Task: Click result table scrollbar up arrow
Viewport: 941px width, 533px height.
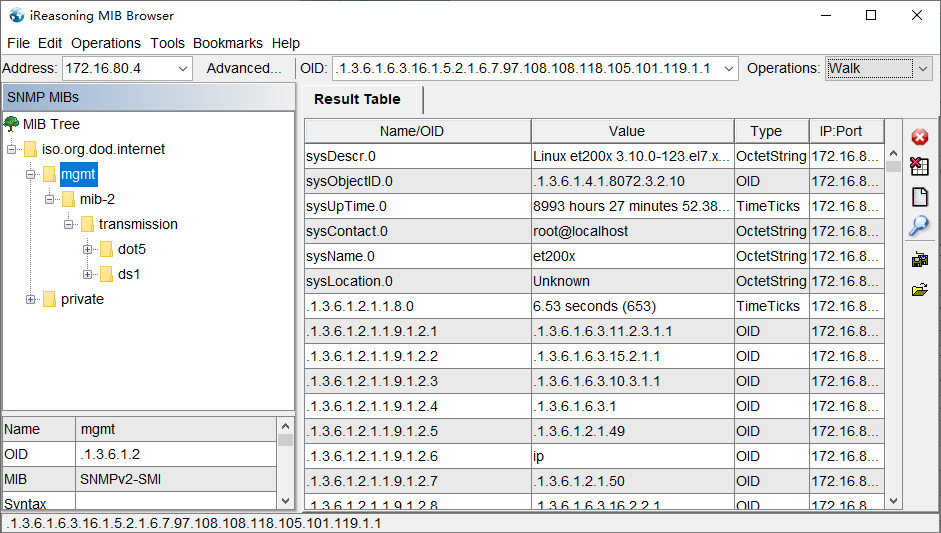Action: (893, 153)
